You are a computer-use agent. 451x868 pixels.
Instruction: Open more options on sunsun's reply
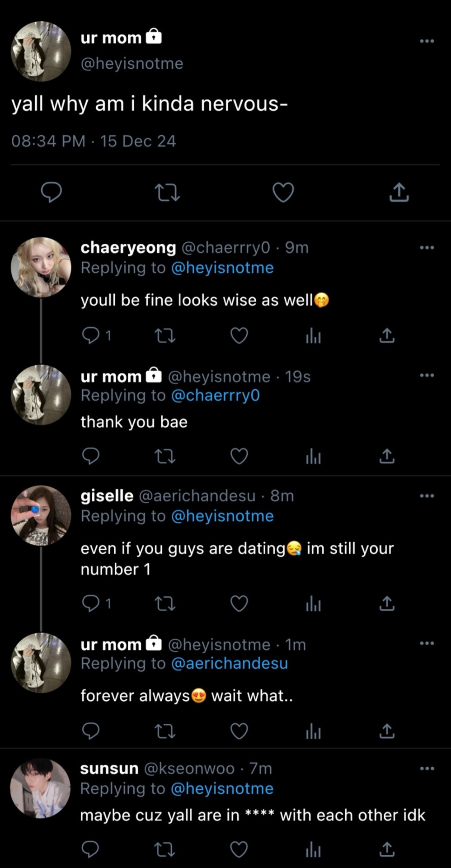[427, 769]
